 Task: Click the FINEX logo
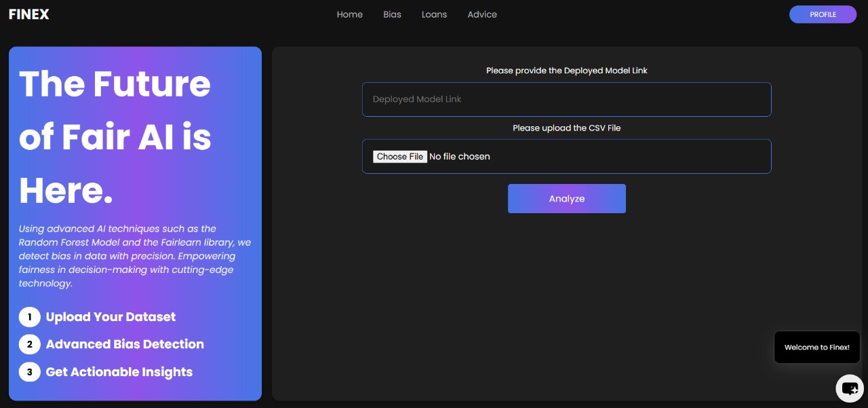click(28, 14)
